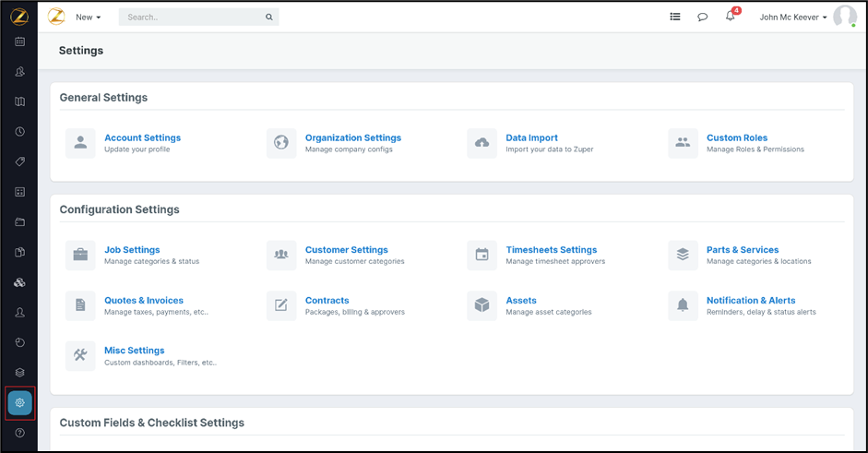Open the chat bubble icon
868x453 pixels.
coord(702,17)
